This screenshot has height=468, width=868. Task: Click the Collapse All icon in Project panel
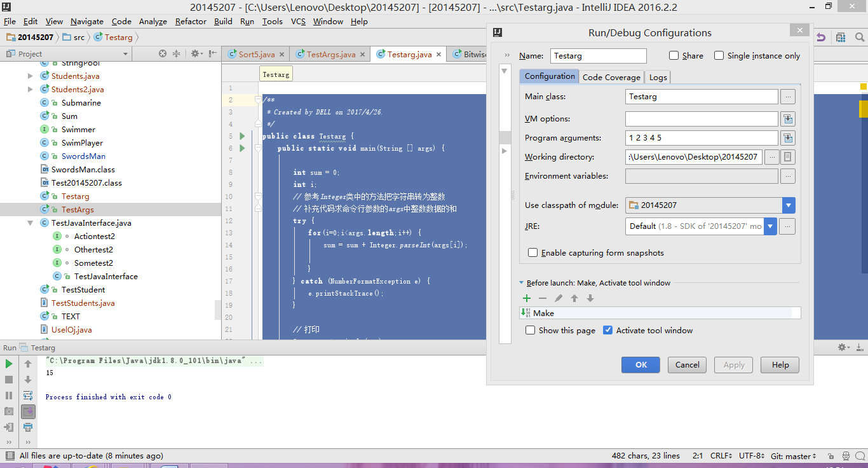click(177, 54)
